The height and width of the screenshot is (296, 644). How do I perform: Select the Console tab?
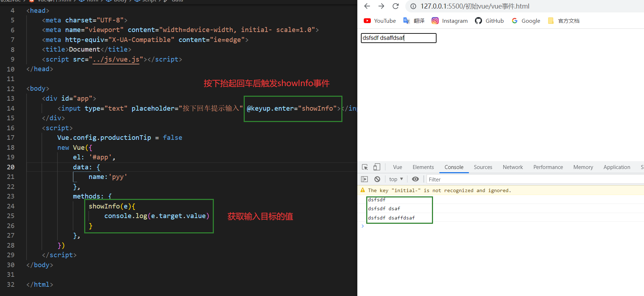tap(454, 167)
